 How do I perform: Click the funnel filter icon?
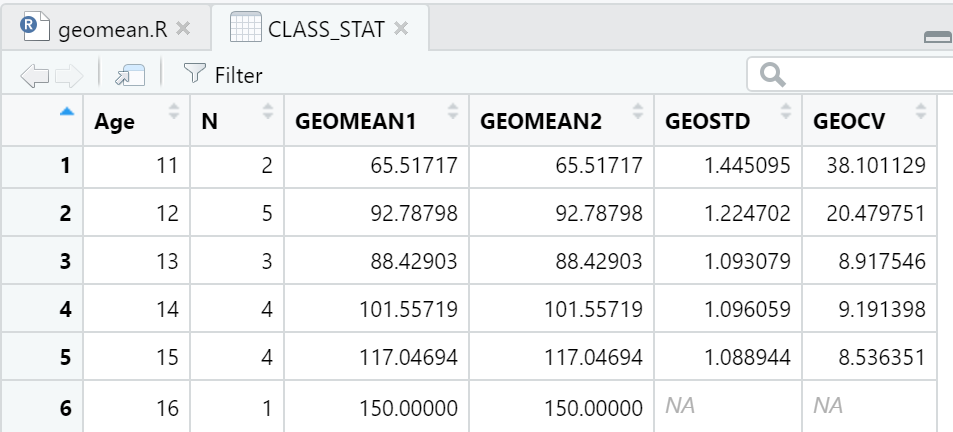[194, 74]
